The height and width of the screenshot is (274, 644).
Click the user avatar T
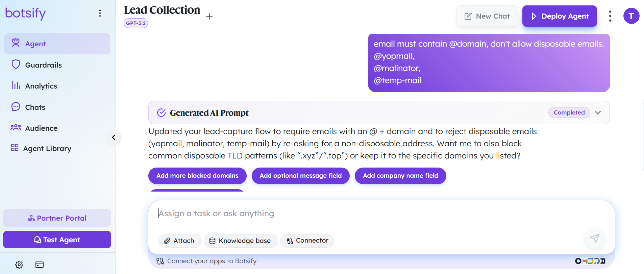[631, 16]
